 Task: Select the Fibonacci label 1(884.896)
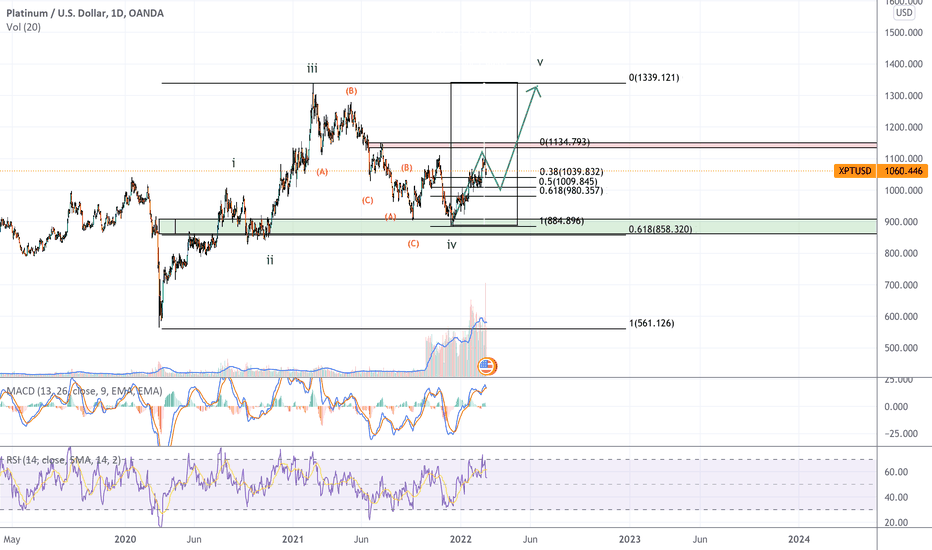point(561,221)
